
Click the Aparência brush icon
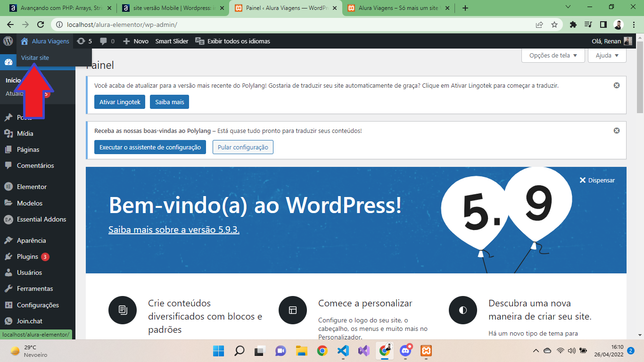[x=8, y=240]
